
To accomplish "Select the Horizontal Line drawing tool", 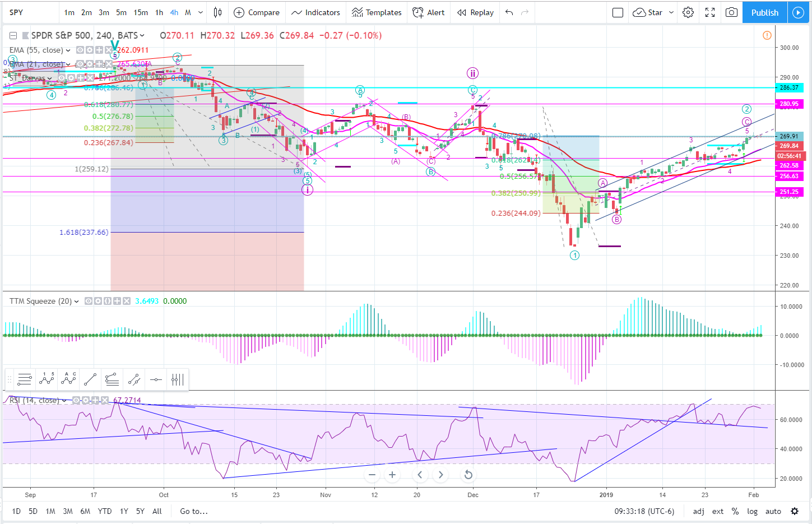I will tap(156, 380).
